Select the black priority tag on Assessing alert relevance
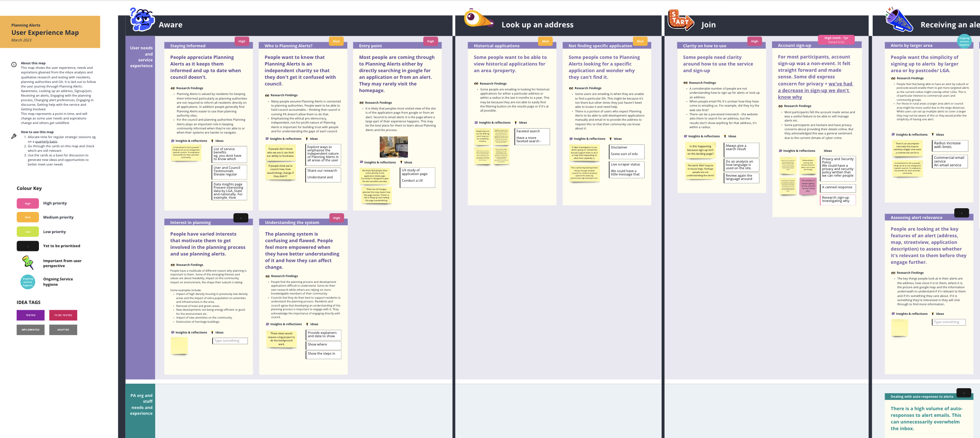This screenshot has height=438, width=980. tap(962, 213)
